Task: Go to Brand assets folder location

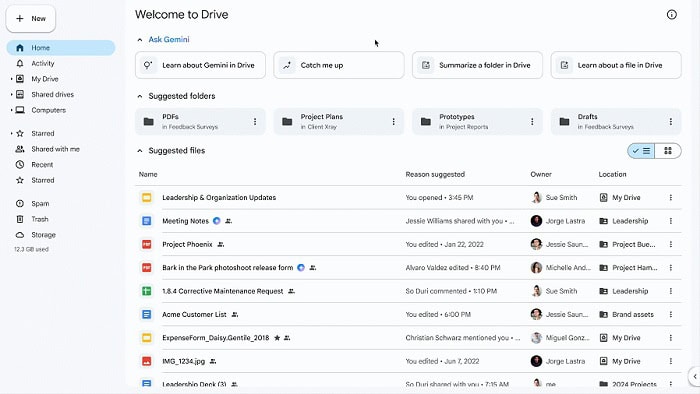Action: point(626,315)
